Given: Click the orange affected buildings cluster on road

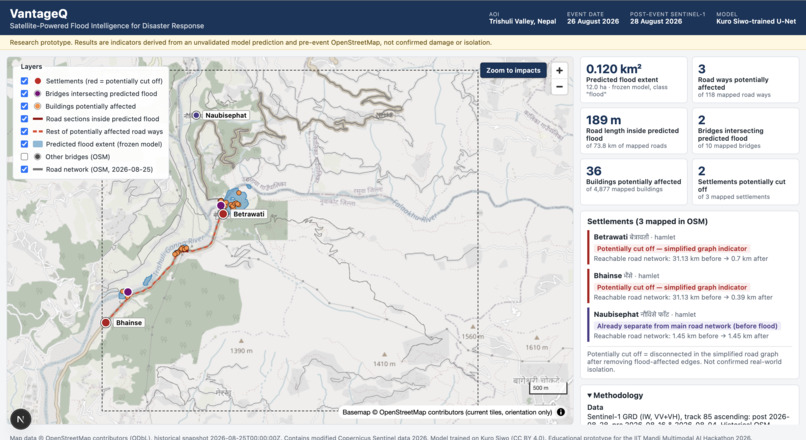Looking at the screenshot, I should coord(181,250).
